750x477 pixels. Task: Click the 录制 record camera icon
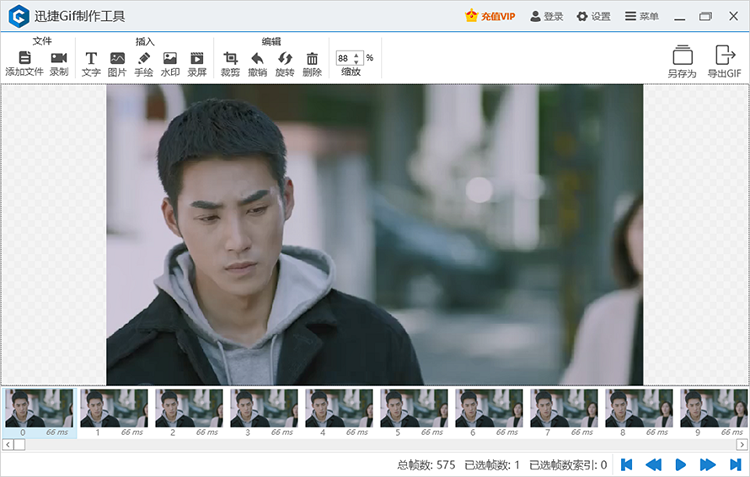pos(59,58)
